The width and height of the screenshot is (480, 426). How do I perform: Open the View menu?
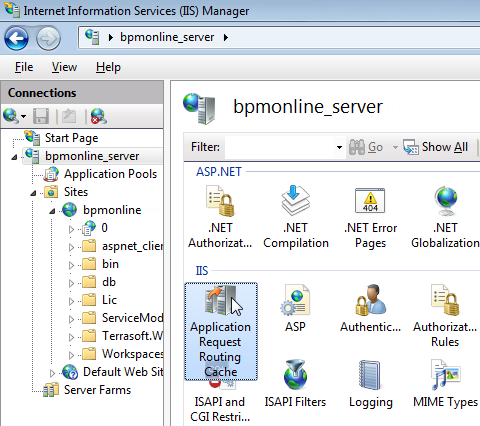64,67
